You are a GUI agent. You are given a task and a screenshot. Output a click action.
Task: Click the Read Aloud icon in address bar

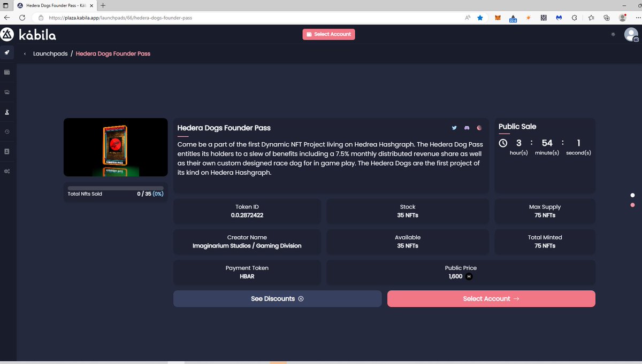[x=467, y=18]
